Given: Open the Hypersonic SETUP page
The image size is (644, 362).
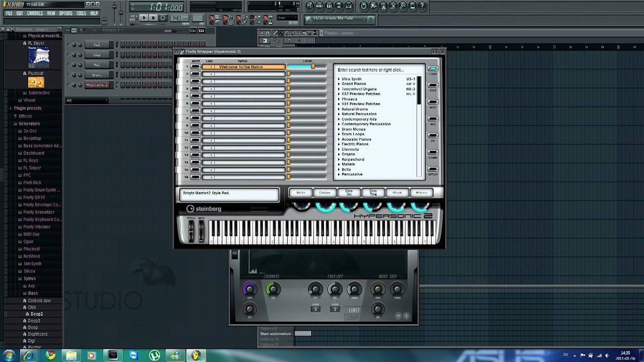Looking at the screenshot, I should click(433, 169).
